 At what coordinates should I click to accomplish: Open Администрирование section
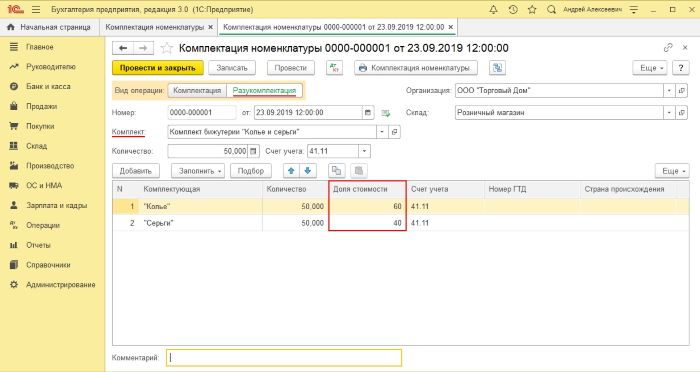tap(60, 284)
